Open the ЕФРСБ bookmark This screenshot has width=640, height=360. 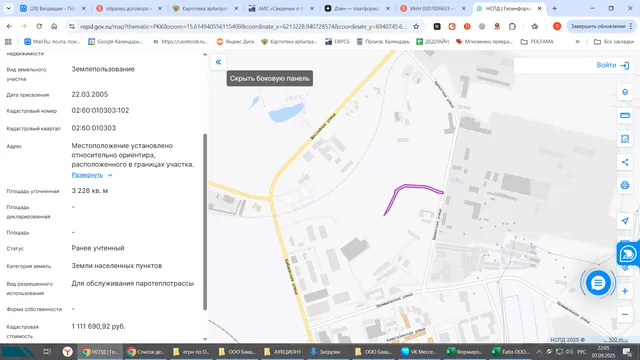(x=337, y=42)
